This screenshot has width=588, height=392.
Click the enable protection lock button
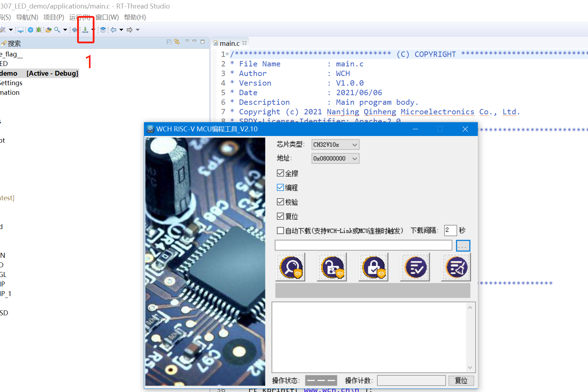[x=373, y=267]
